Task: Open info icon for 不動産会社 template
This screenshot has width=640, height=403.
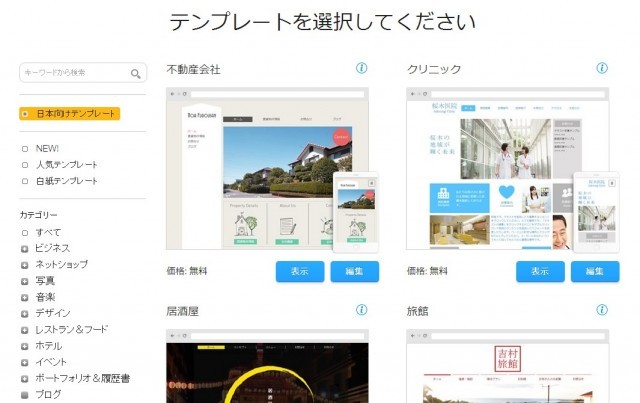Action: [362, 68]
